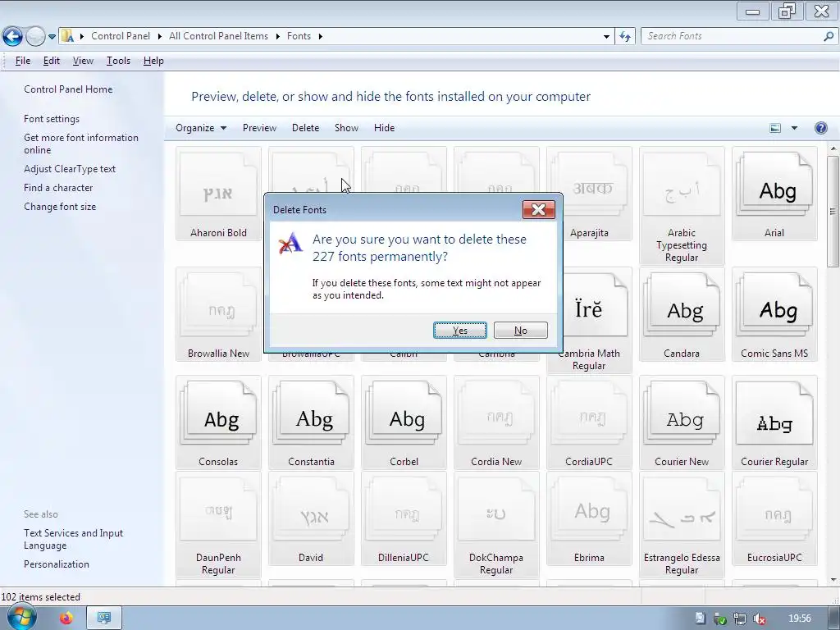
Task: Go back with the back arrow button
Action: pos(12,36)
